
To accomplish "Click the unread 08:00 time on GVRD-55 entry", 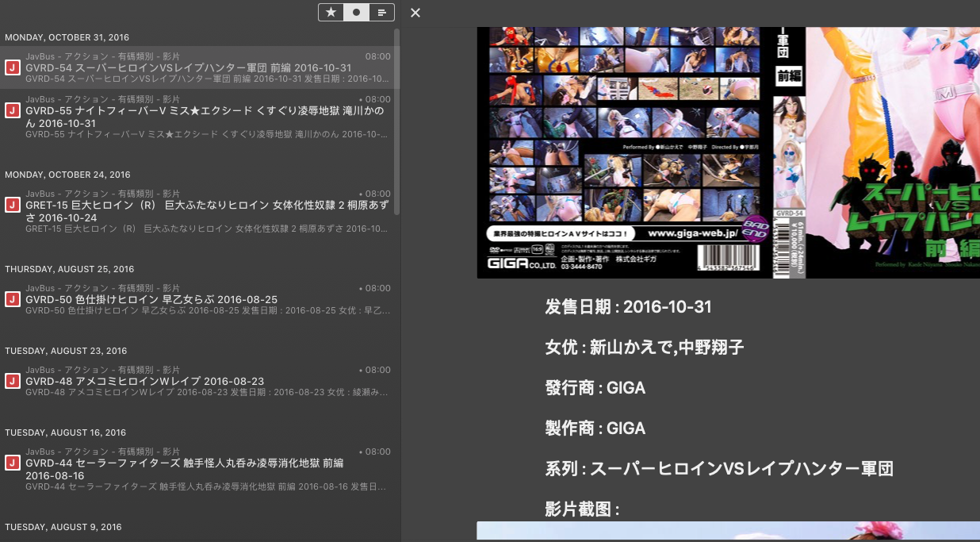I will (375, 99).
